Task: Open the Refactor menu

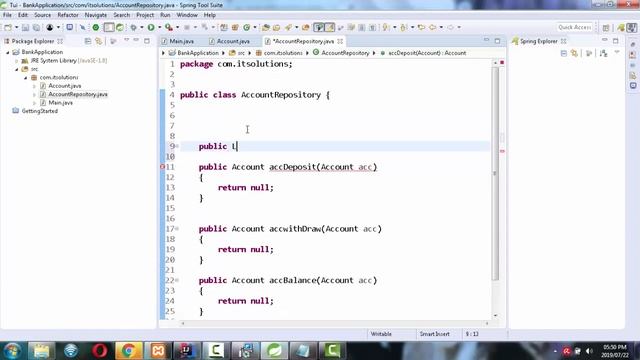Action: click(x=68, y=15)
